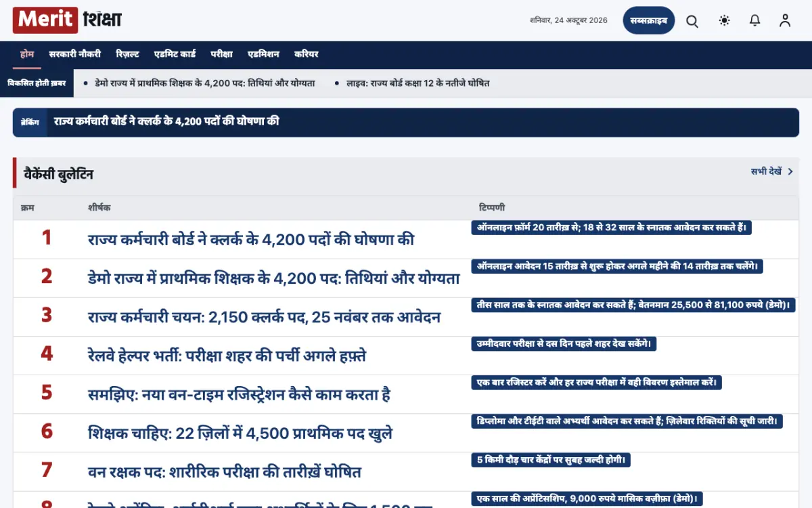This screenshot has height=508, width=812.
Task: Open the सरकारी नौकरी menu item
Action: [x=75, y=54]
